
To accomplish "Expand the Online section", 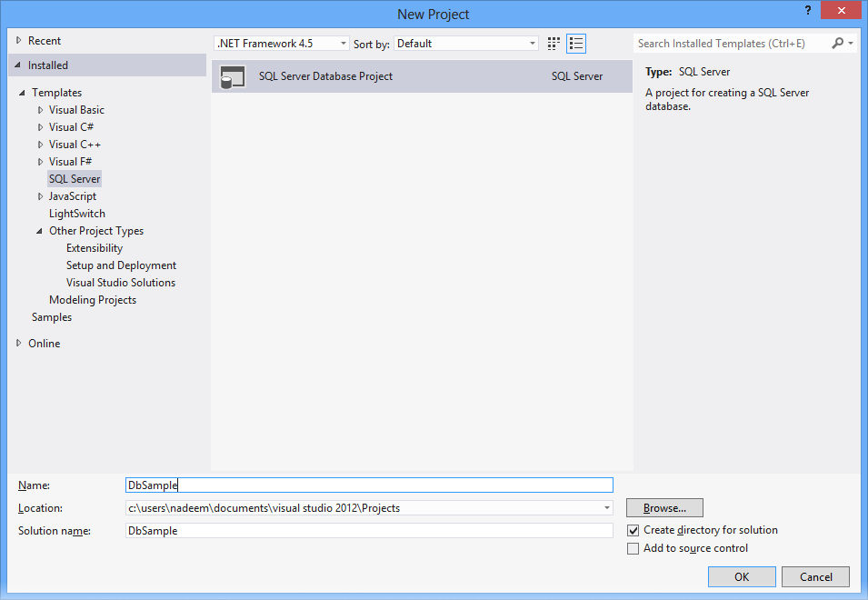I will tap(19, 343).
